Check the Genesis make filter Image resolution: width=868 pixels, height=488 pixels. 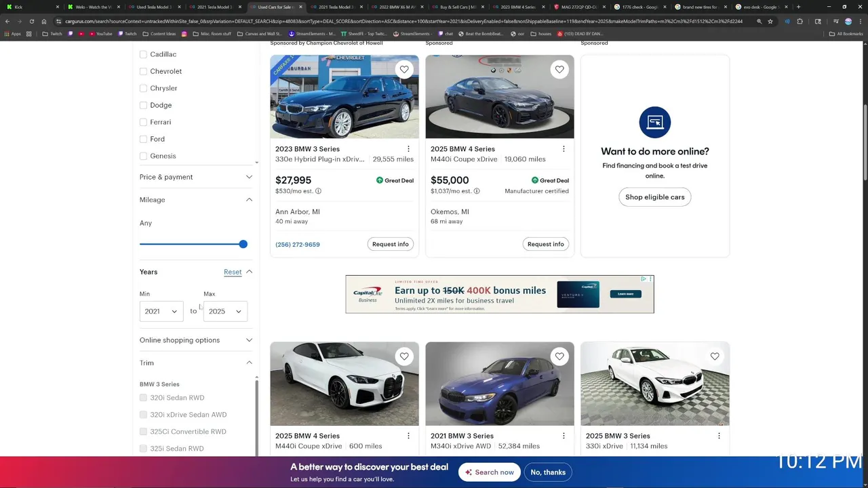(x=143, y=156)
